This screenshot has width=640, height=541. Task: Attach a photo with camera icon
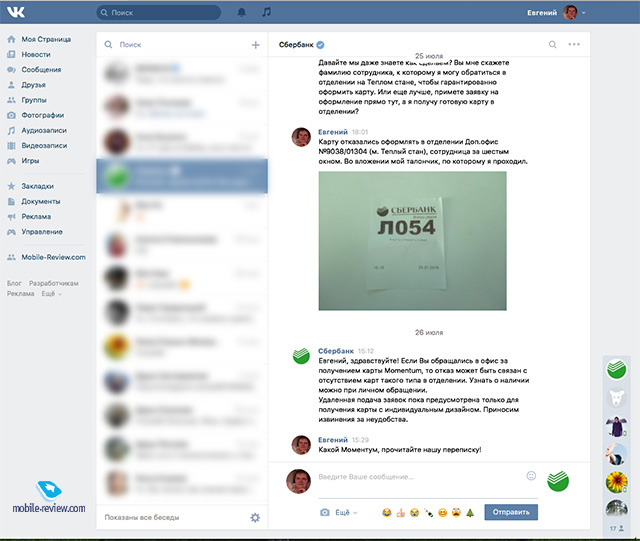coord(324,512)
